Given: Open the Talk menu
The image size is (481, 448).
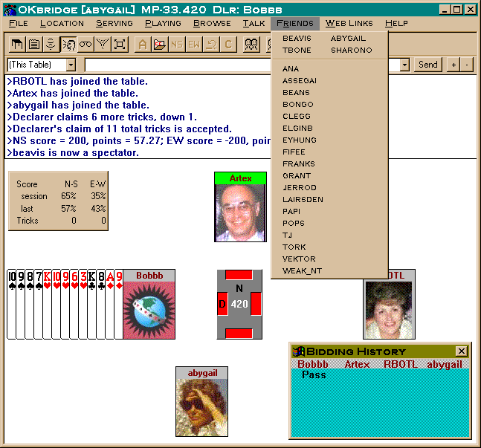Looking at the screenshot, I should click(x=254, y=23).
